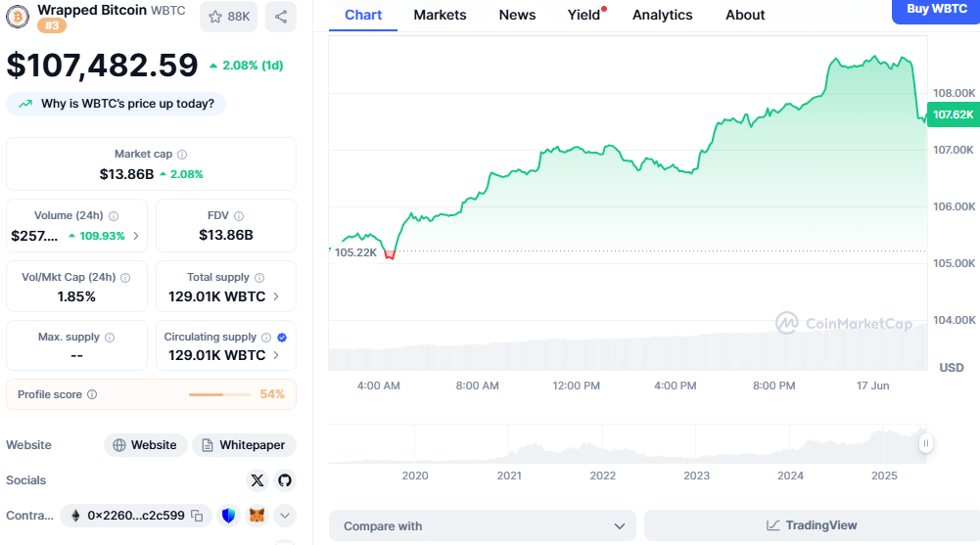Switch to the Analytics tab
This screenshot has height=545, width=980.
663,15
